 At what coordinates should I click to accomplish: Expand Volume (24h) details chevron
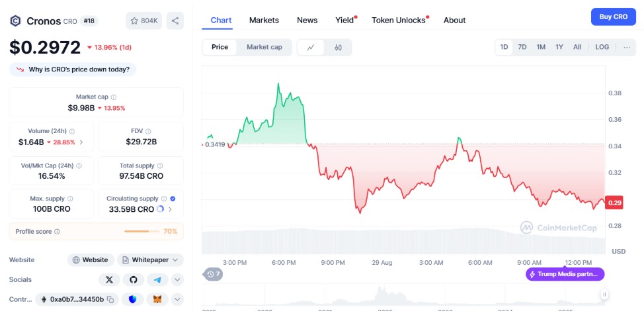[81, 142]
